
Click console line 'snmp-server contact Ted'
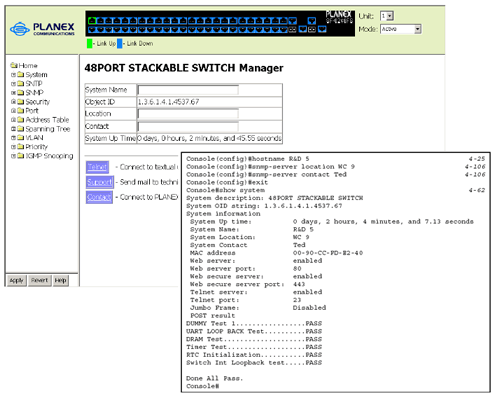[266, 174]
